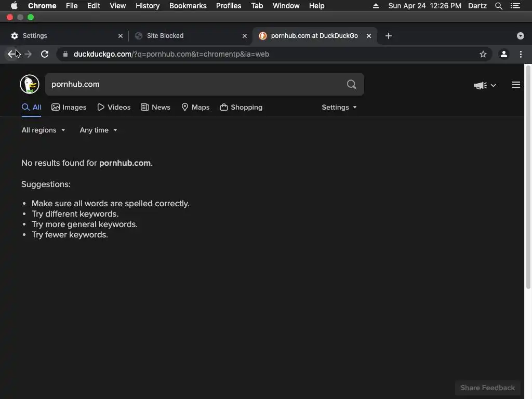Click the page's vertical scrollbar
Image resolution: width=532 pixels, height=399 pixels.
click(528, 177)
